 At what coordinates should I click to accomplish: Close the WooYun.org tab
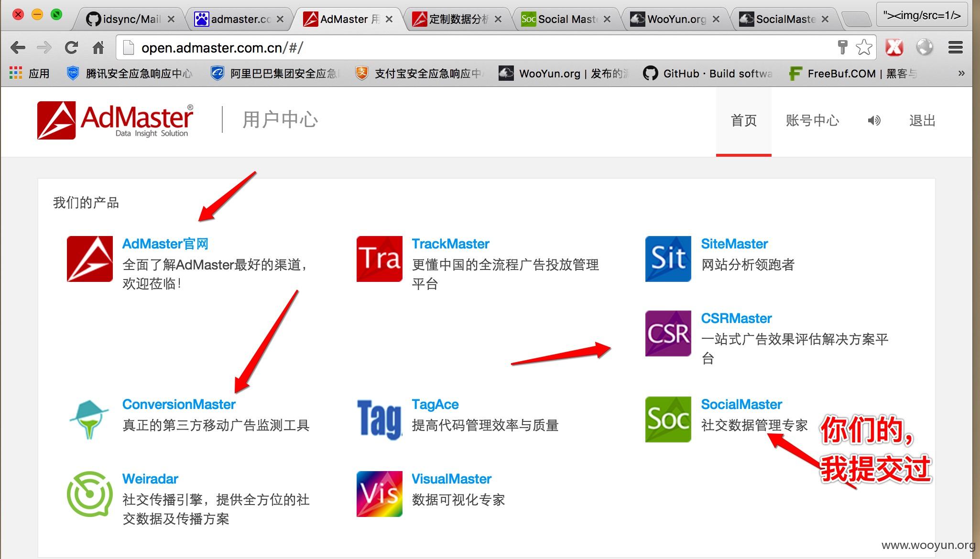point(716,19)
